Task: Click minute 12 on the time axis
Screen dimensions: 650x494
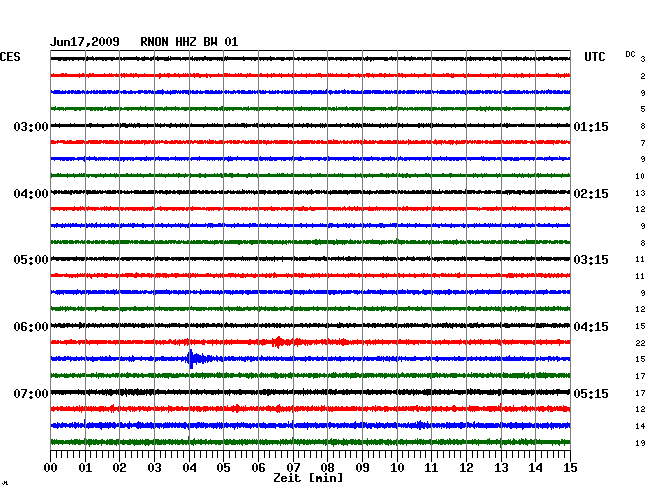Action: [466, 467]
